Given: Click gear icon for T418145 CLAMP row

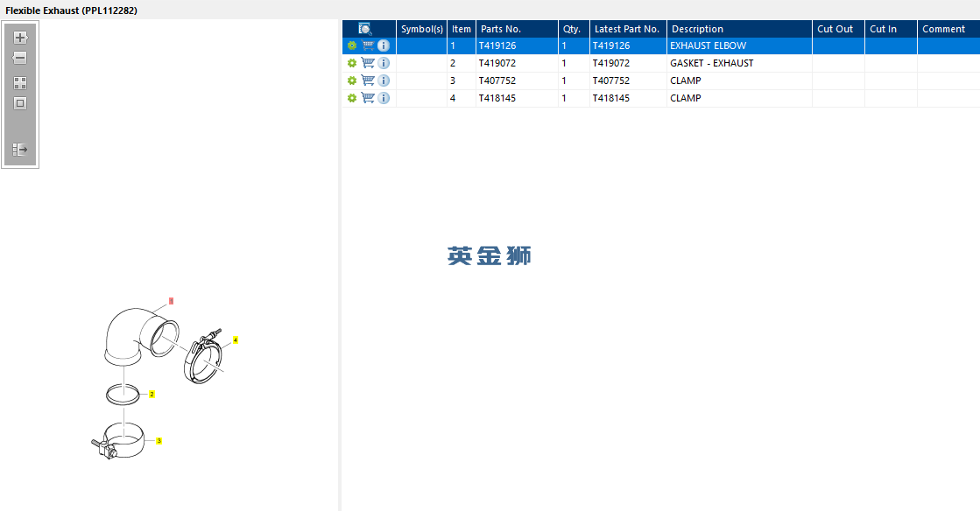Looking at the screenshot, I should (x=352, y=98).
